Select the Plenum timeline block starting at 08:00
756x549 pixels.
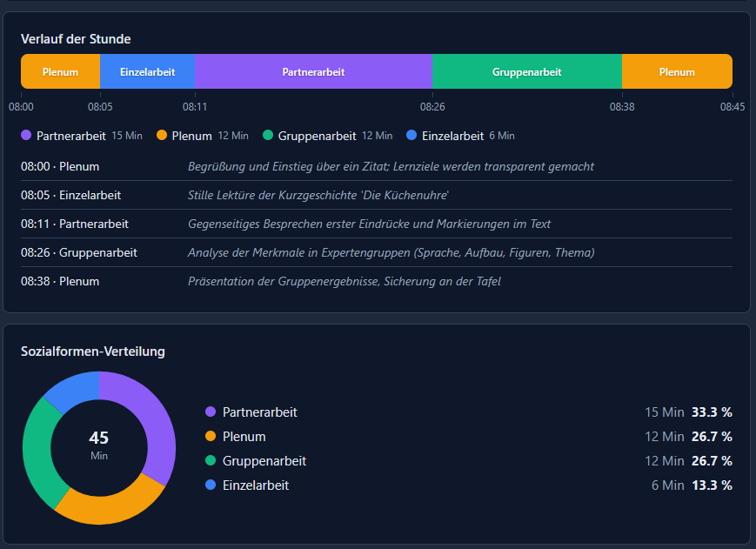click(x=60, y=72)
